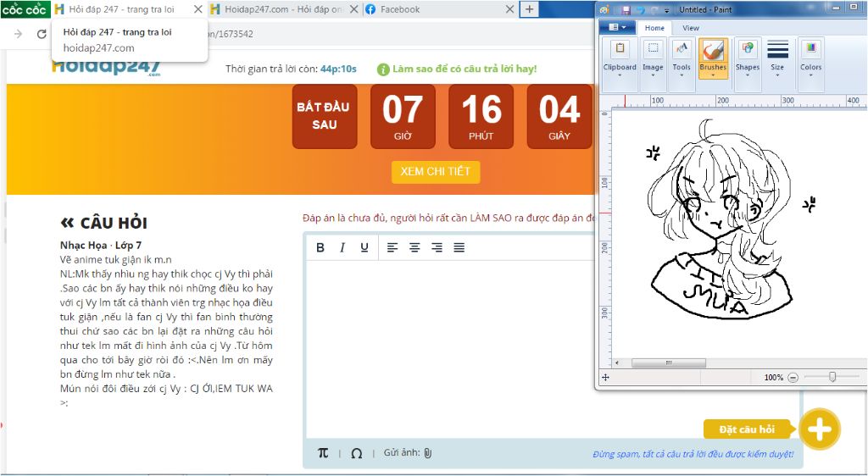Close the Facebook browser tab
The height and width of the screenshot is (476, 868).
coord(509,9)
